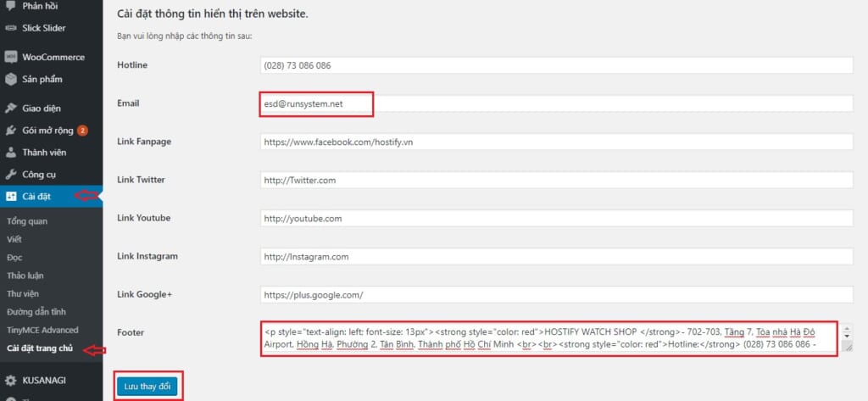Click the Footer field label
The height and width of the screenshot is (401, 868).
[131, 332]
